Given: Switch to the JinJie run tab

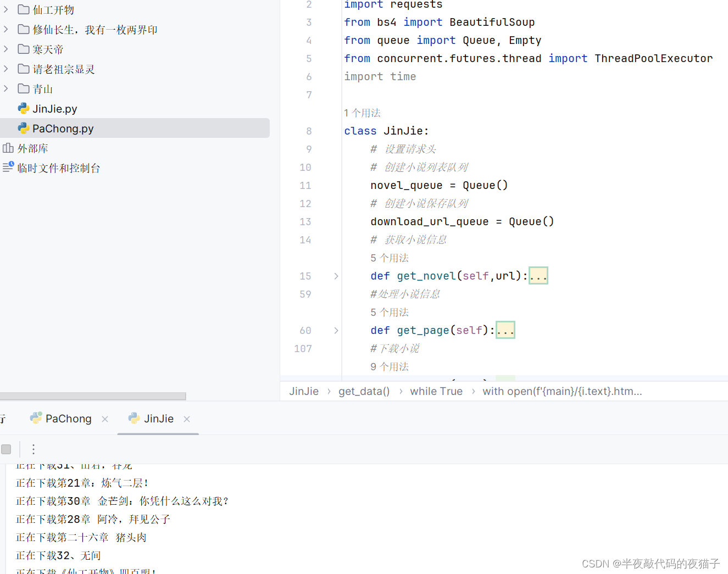Looking at the screenshot, I should pyautogui.click(x=159, y=419).
